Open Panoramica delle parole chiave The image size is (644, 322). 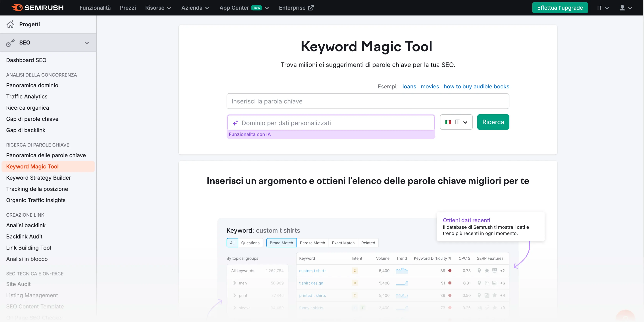tap(46, 156)
